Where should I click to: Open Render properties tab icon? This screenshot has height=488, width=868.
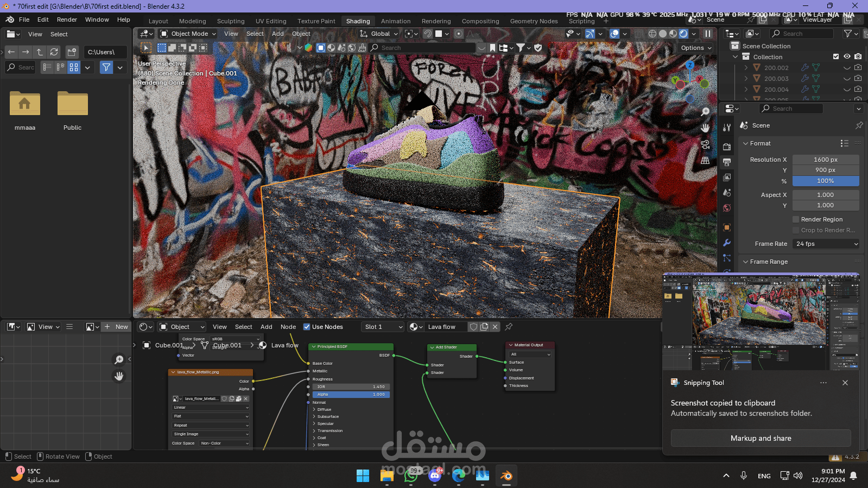pos(727,147)
